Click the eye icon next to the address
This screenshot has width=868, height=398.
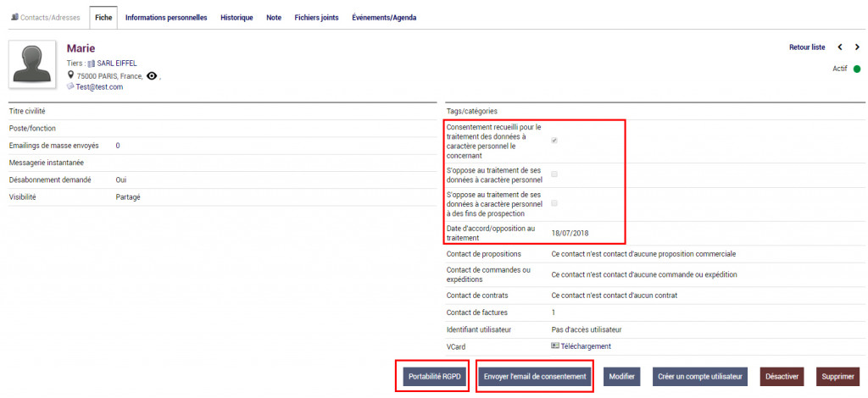(152, 75)
